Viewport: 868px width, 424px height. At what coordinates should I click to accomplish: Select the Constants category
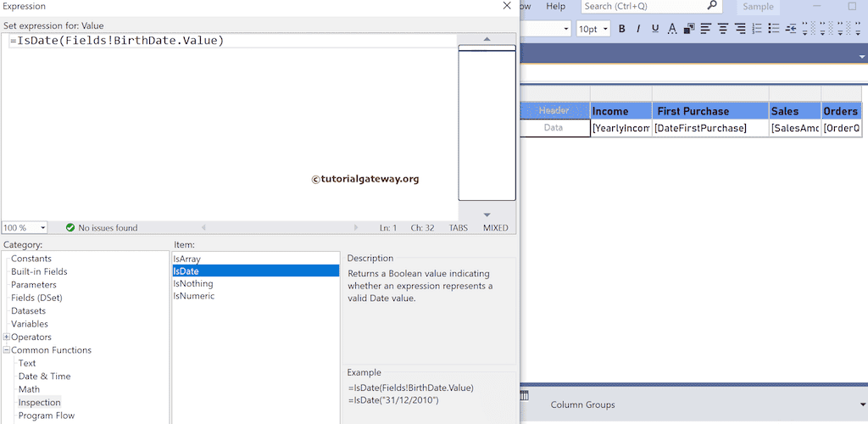(x=31, y=259)
